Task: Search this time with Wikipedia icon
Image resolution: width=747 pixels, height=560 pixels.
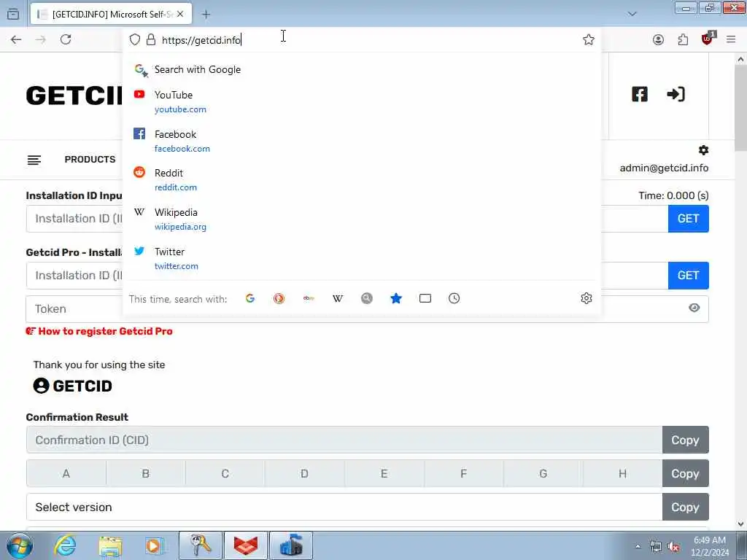Action: tap(338, 298)
